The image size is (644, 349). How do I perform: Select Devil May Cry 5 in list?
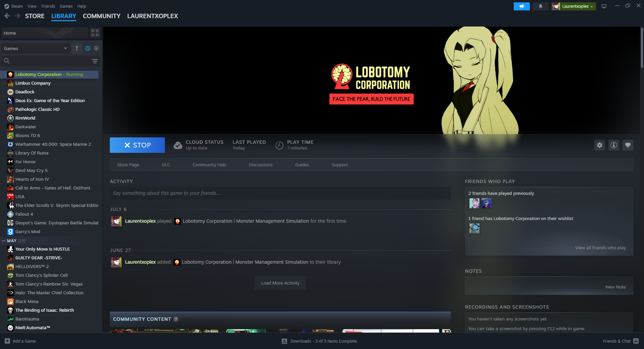[49, 171]
